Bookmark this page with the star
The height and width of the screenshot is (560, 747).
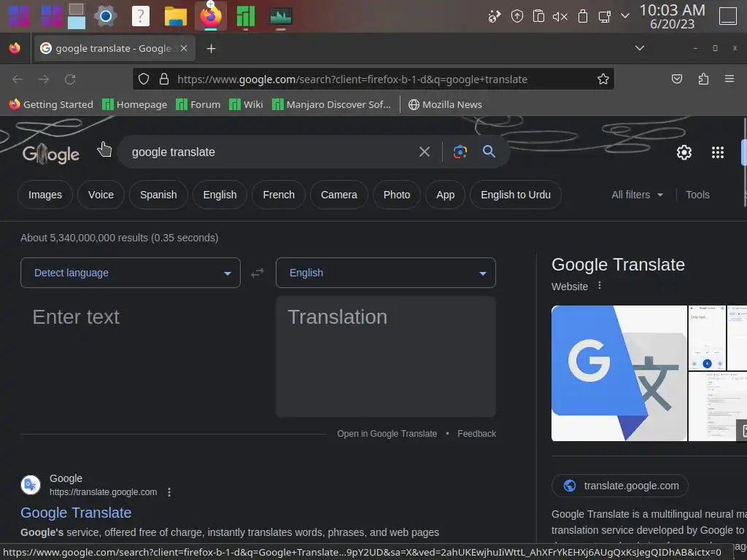603,79
